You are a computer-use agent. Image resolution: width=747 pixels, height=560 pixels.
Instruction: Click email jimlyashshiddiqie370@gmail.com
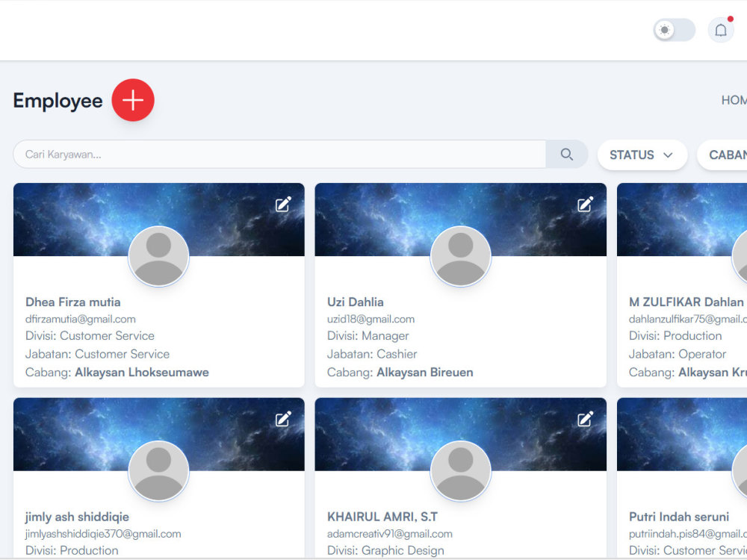(103, 534)
